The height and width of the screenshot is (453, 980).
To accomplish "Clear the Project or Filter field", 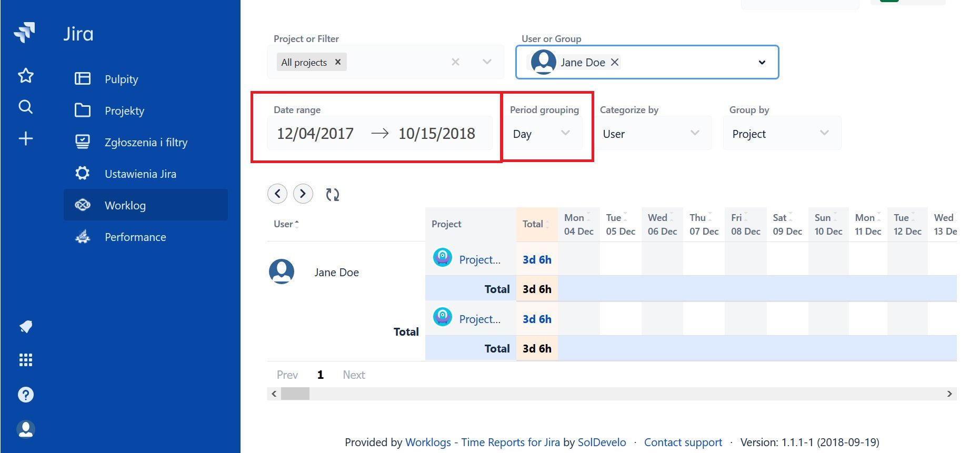I will point(456,62).
